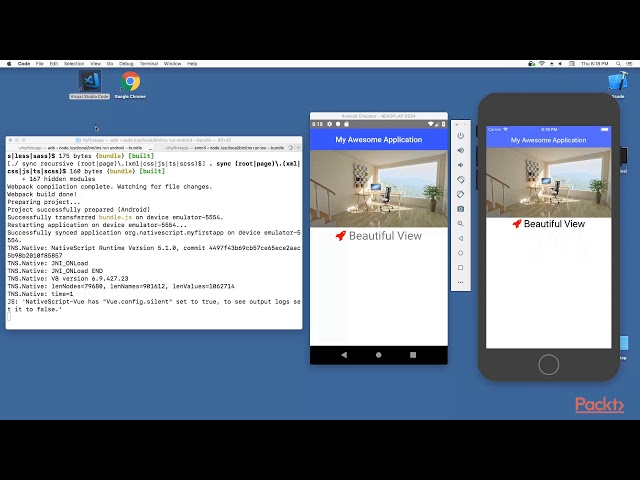
Task: Click the terminal line 'Preparing project...'
Action: coord(44,202)
